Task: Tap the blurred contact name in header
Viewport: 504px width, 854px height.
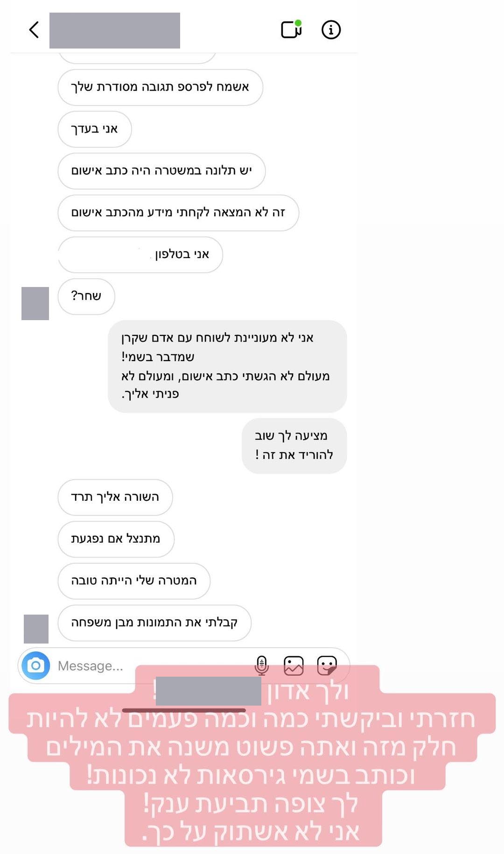Action: tap(115, 30)
